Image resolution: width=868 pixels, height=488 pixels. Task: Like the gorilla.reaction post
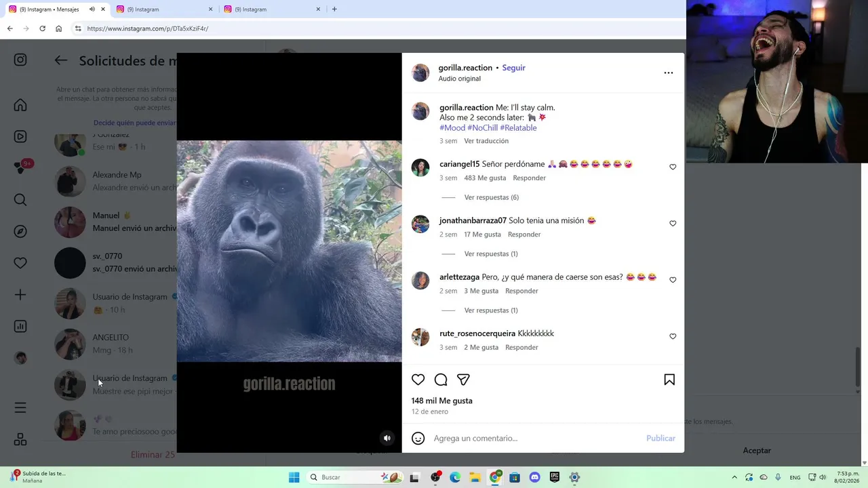418,380
